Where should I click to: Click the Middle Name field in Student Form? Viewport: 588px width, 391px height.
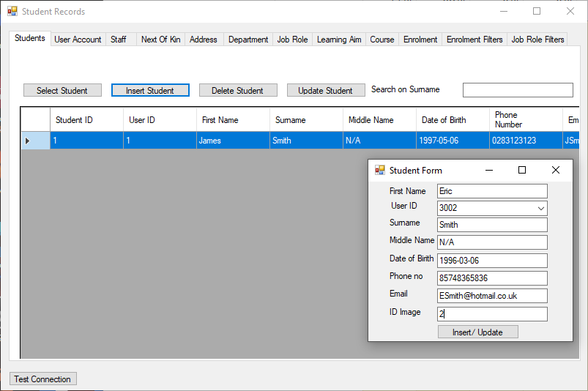pyautogui.click(x=492, y=242)
